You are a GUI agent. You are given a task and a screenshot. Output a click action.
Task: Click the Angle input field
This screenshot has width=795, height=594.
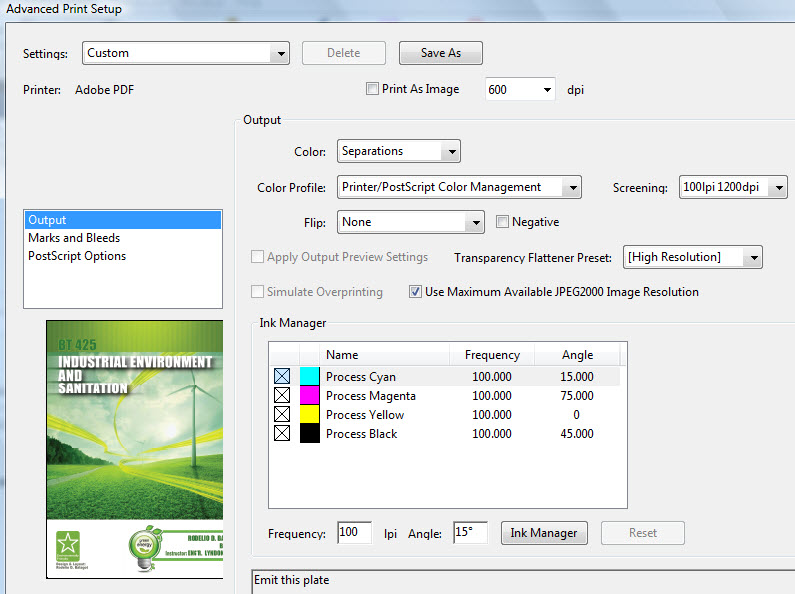(x=471, y=532)
